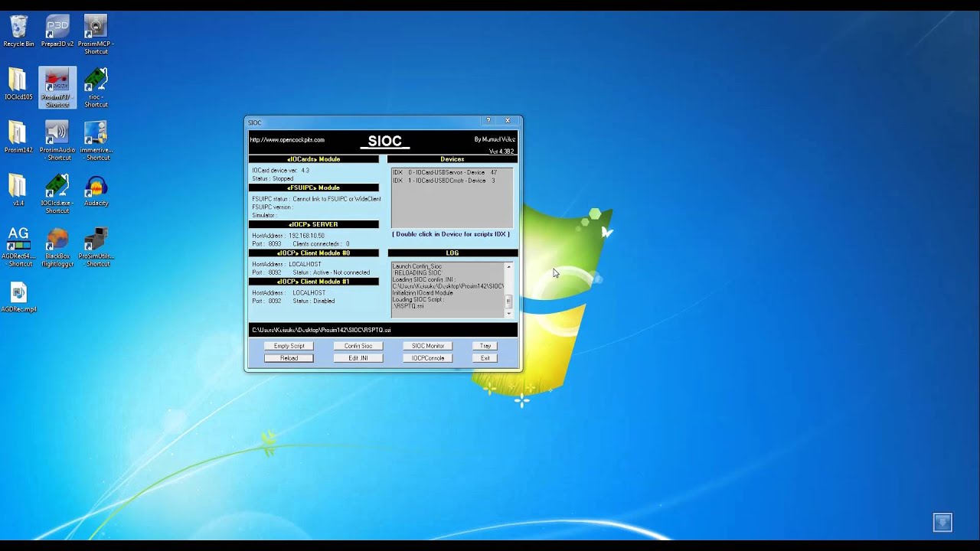
Task: Click the opencockpits.com URL text
Action: pos(287,140)
